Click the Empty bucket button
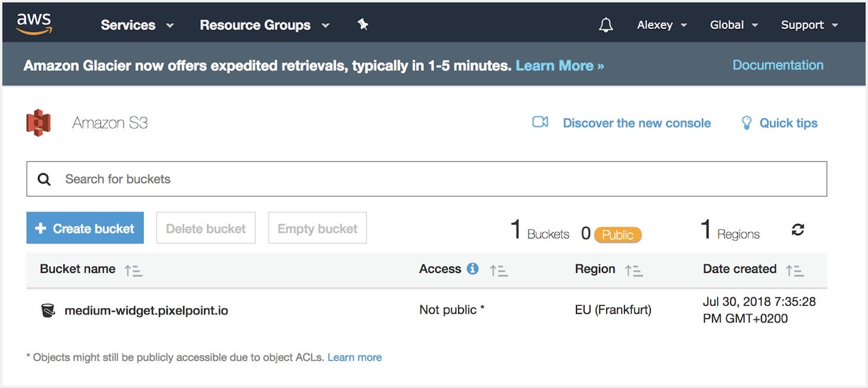 point(318,228)
